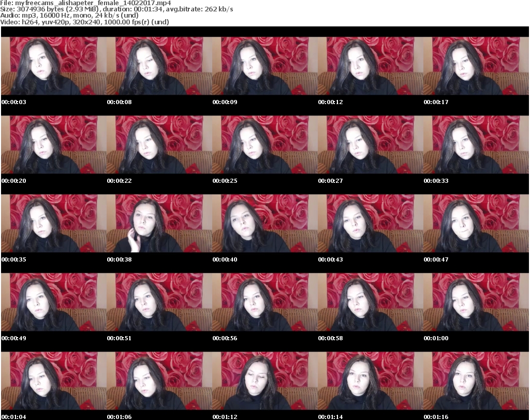Screen dimensions: 530x420
Task: Select the thumbnail frame at 00:00:12
Action: [x=371, y=66]
